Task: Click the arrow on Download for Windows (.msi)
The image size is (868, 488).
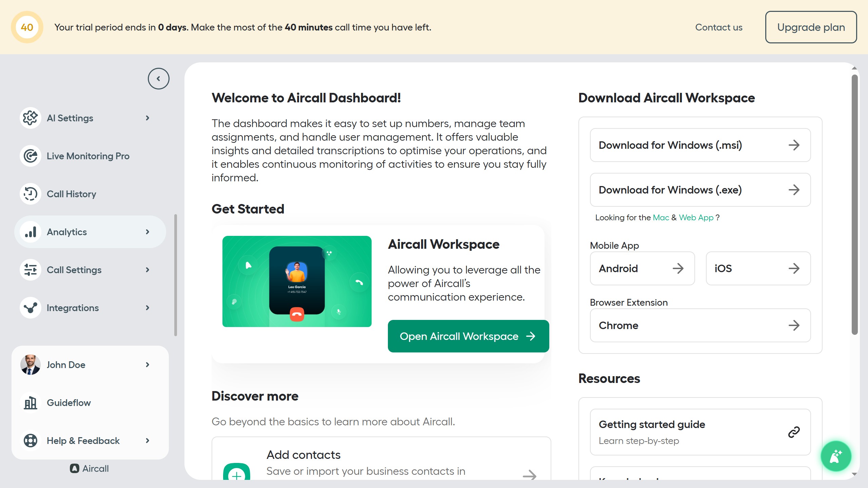Action: point(794,145)
